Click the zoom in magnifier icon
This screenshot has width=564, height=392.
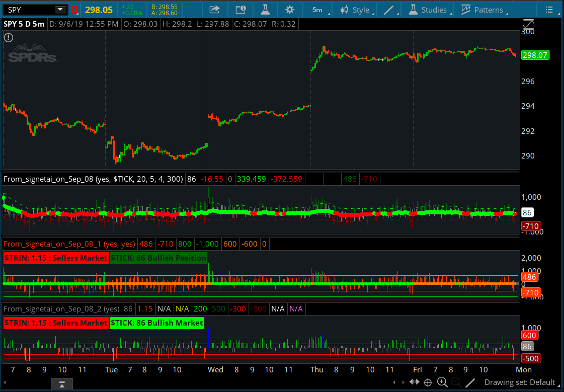442,382
